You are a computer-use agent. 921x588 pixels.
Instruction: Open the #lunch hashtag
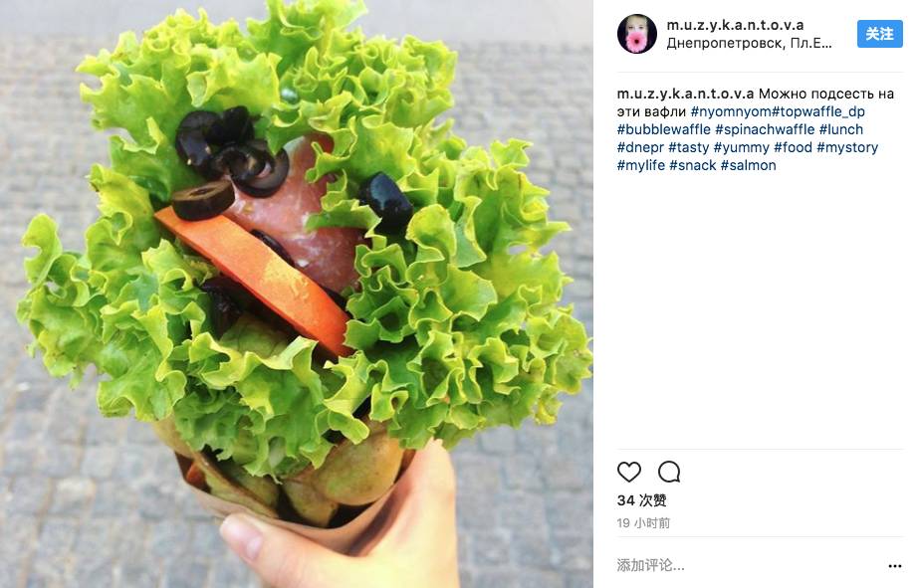pos(841,129)
